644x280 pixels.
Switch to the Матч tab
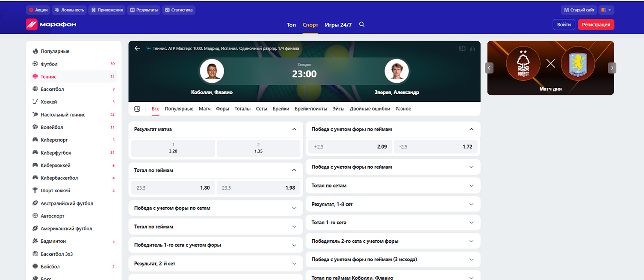205,109
